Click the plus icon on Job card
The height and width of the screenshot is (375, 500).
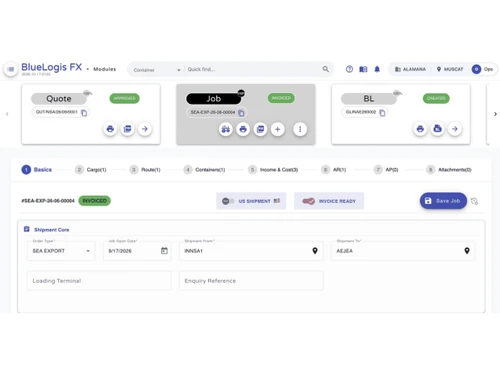point(278,129)
